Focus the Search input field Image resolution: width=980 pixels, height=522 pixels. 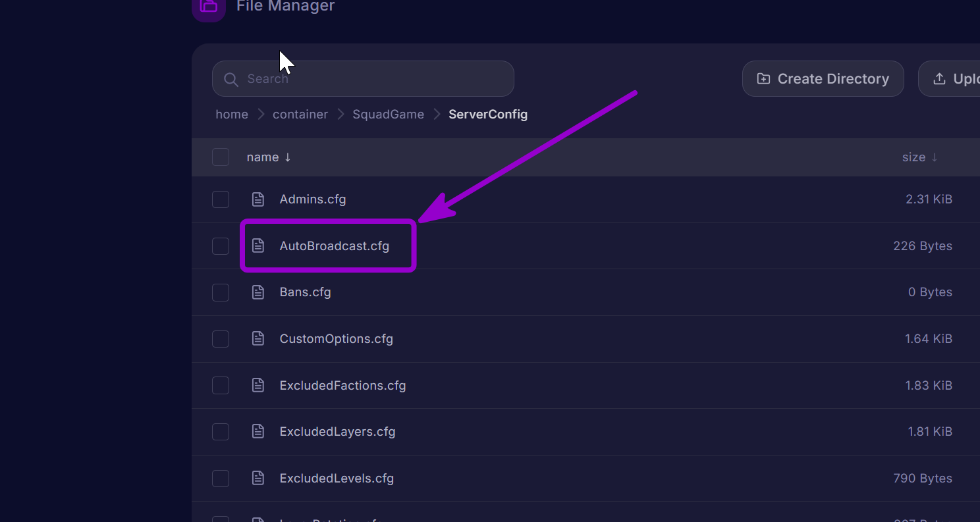pyautogui.click(x=363, y=79)
